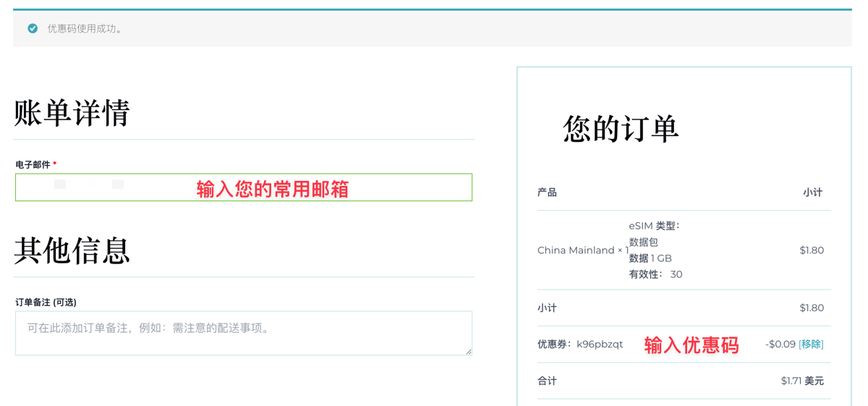Click the 有效性 30 validity detail

tap(655, 274)
